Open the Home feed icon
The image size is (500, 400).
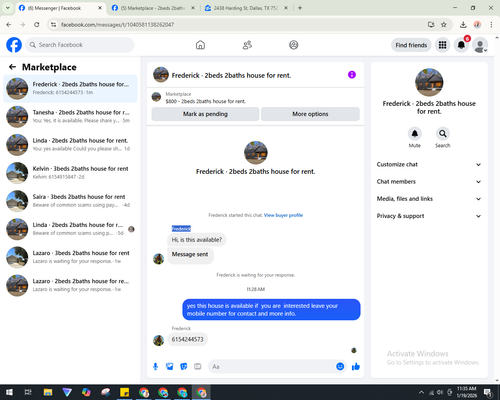(200, 45)
